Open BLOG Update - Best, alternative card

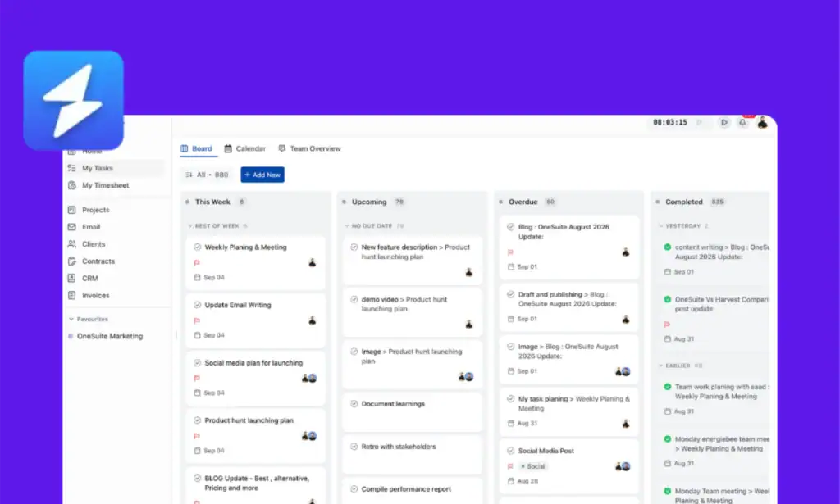(256, 486)
